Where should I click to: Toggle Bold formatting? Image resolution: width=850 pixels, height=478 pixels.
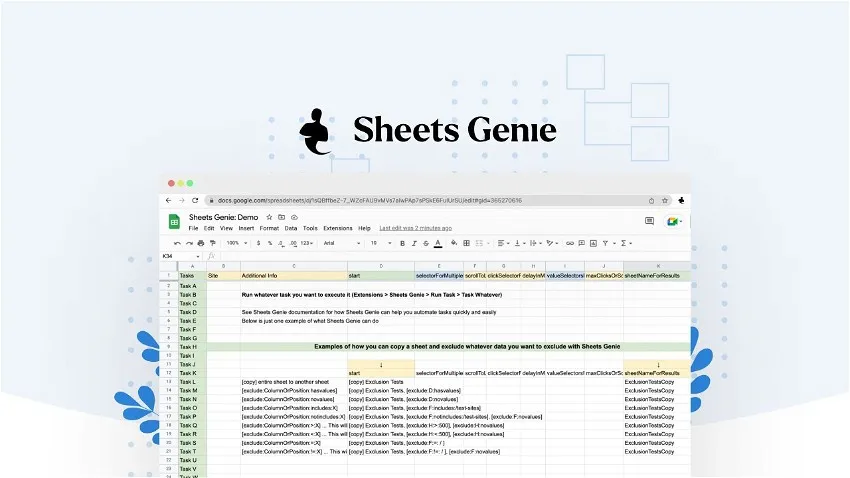pyautogui.click(x=402, y=243)
